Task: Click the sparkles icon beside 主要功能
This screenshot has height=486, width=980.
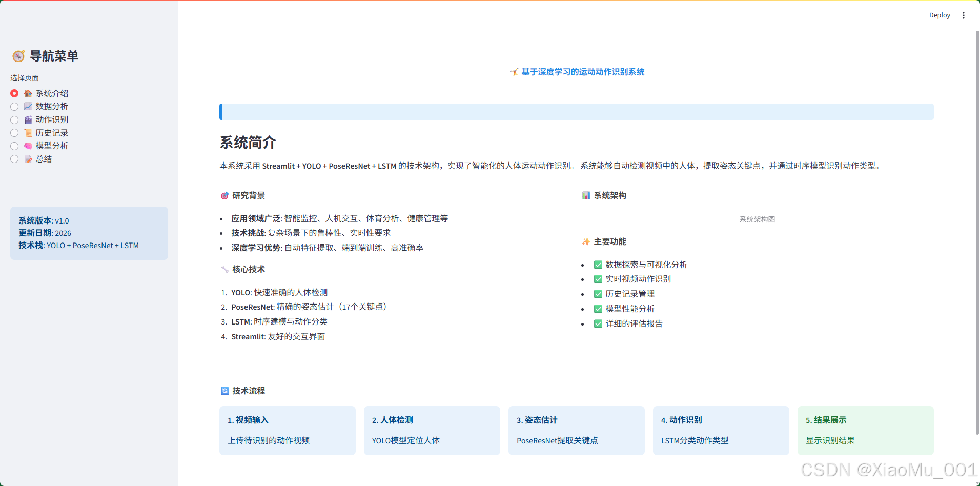Action: point(586,241)
